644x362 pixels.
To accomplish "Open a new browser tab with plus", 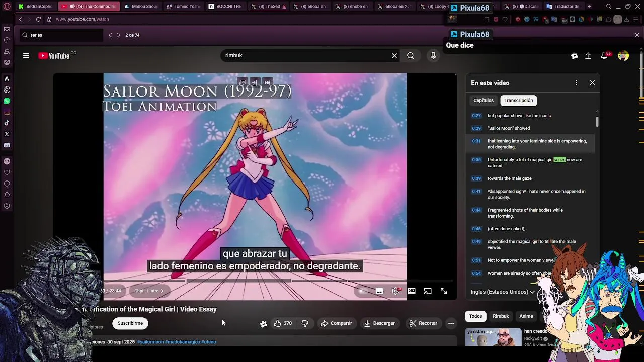I will pos(589,7).
